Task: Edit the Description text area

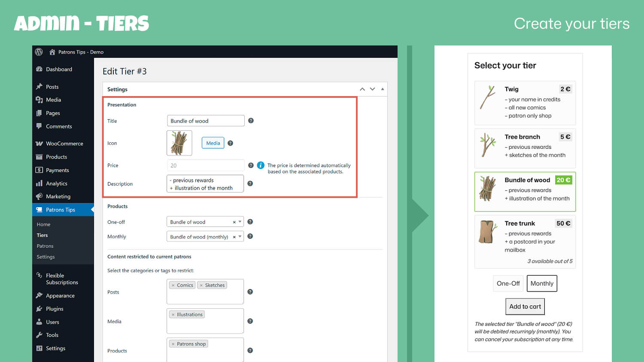Action: pyautogui.click(x=205, y=184)
